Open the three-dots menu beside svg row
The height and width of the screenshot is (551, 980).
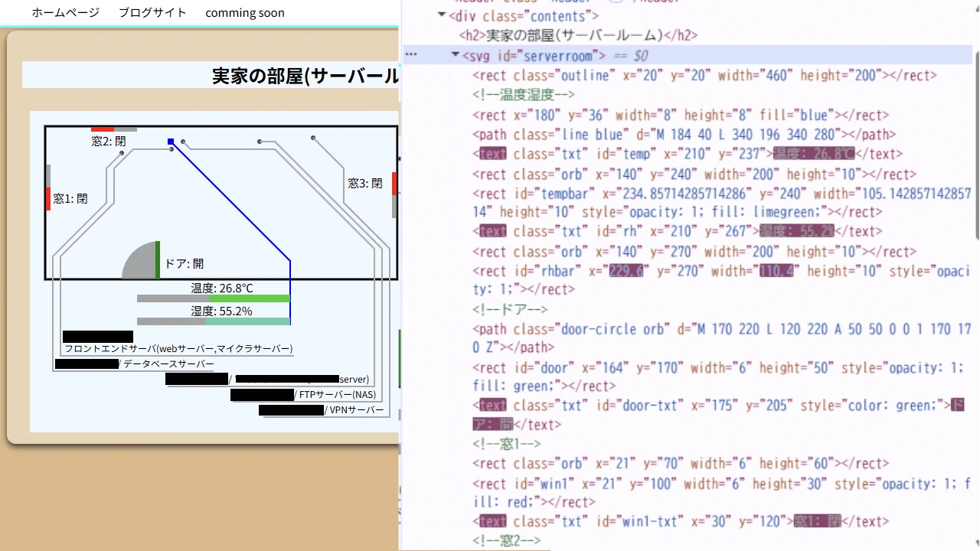coord(411,55)
